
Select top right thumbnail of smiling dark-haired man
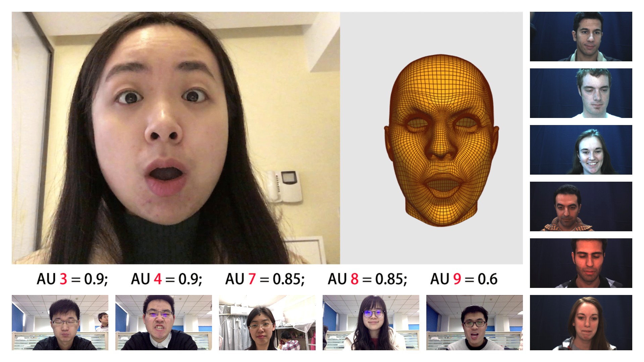581,37
